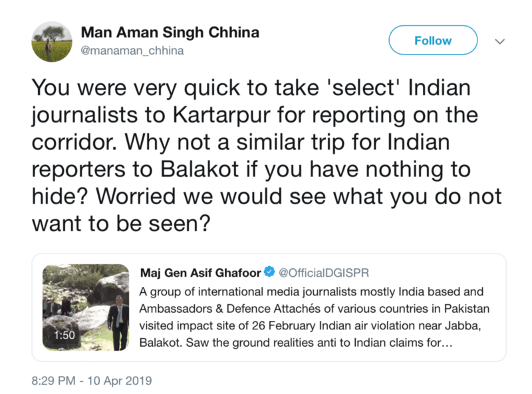The height and width of the screenshot is (394, 532).
Task: Play the quoted tweet video thumbnail
Action: click(x=86, y=308)
